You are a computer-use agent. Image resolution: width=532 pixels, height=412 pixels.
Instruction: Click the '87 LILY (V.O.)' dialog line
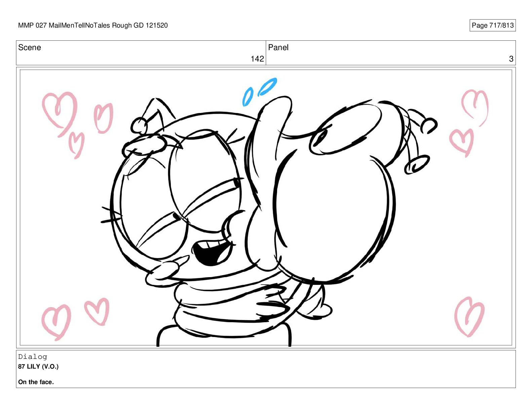pyautogui.click(x=38, y=367)
